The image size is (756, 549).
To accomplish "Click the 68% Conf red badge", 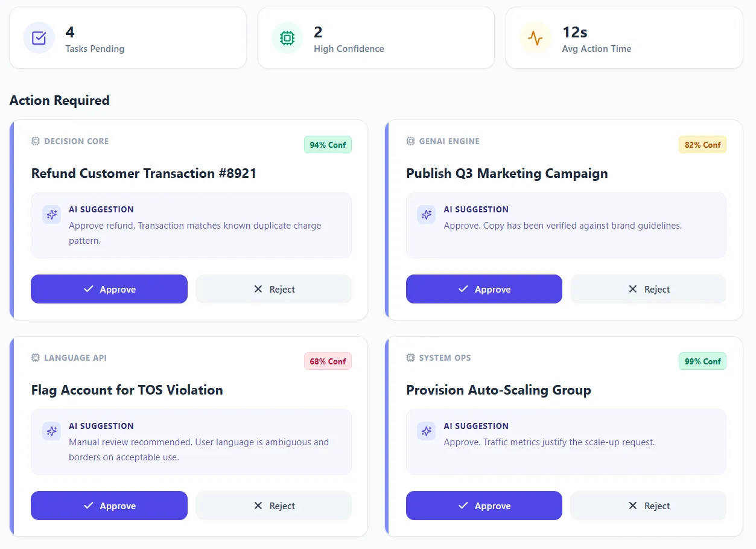I will pos(328,361).
